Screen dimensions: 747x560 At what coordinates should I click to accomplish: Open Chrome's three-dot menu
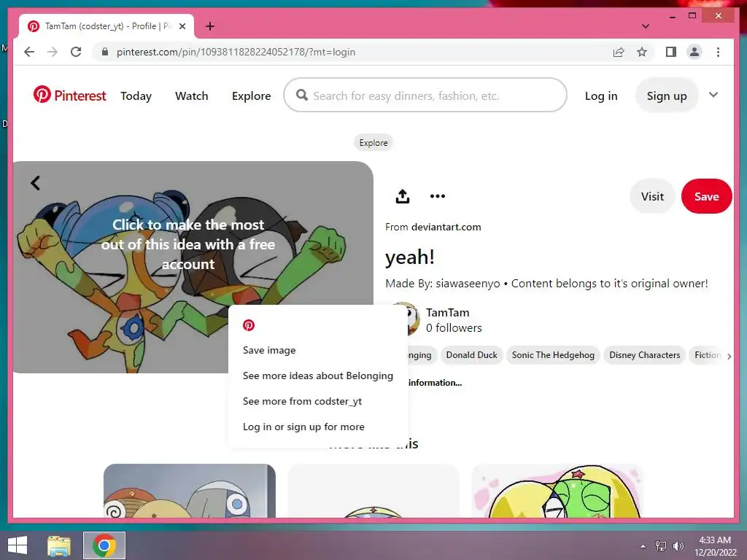[x=718, y=52]
